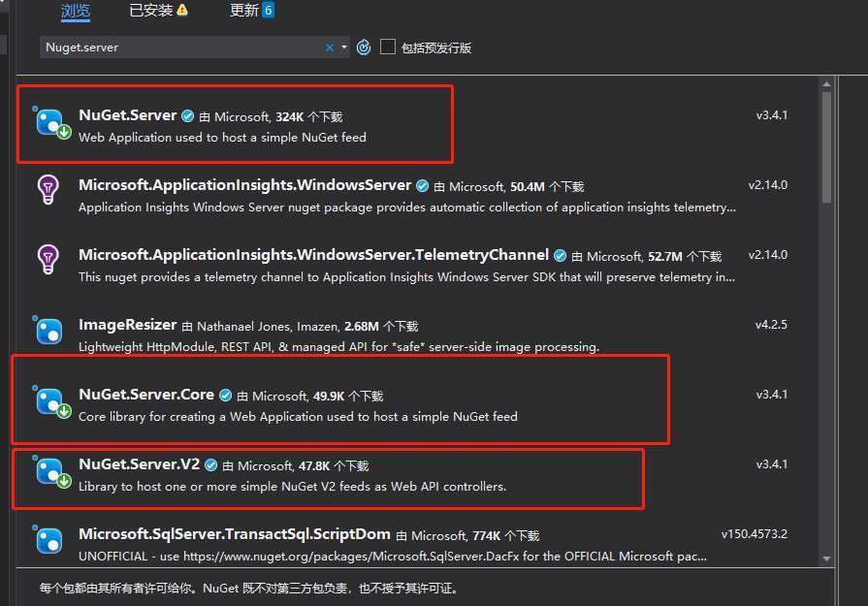868x606 pixels.
Task: Open the 已安装 tab
Action: (150, 10)
